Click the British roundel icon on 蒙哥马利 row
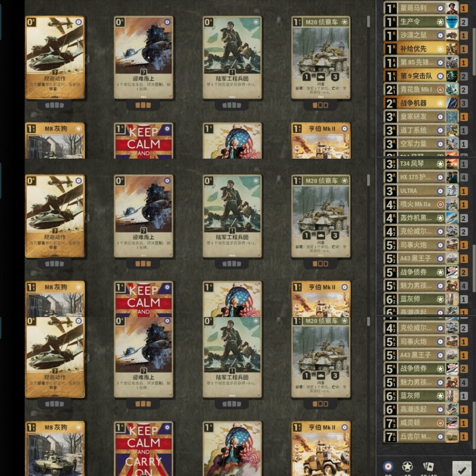476x476 pixels. (x=440, y=8)
